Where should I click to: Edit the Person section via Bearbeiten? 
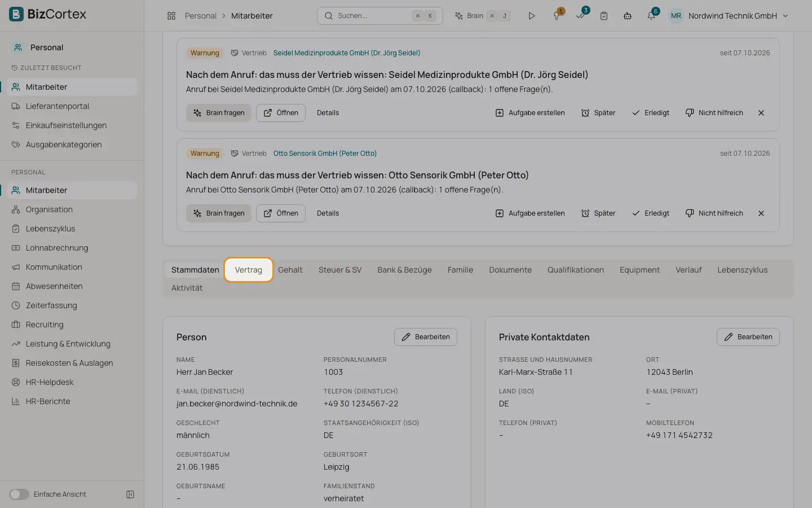[x=426, y=337]
